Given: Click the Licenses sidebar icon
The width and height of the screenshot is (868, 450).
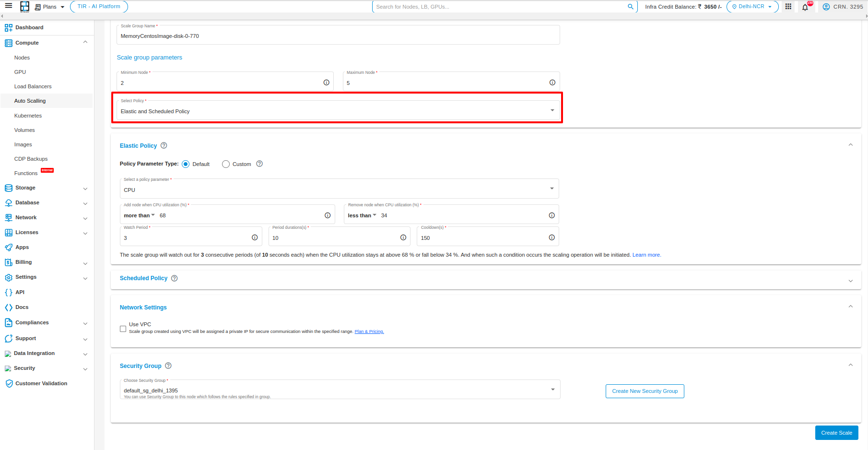Looking at the screenshot, I should pos(9,233).
